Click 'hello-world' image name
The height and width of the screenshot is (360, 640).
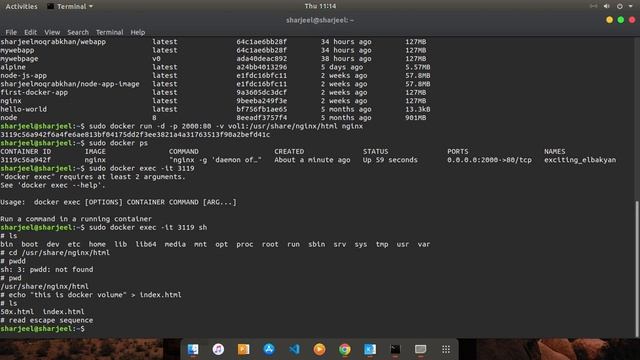(23, 109)
